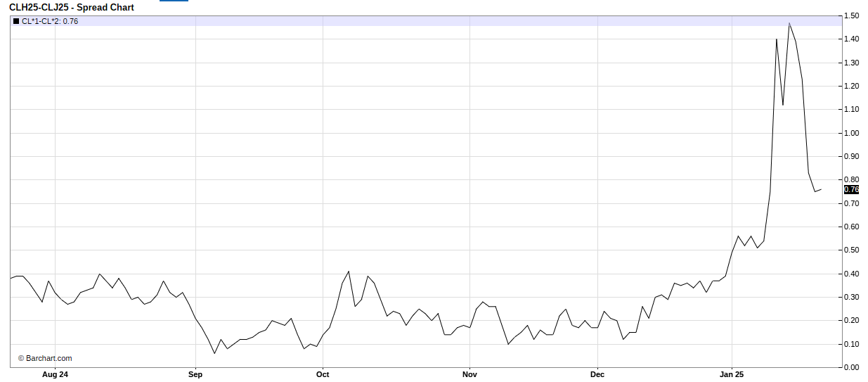Click the 0.50 value on price axis
This screenshot has width=868, height=382.
(851, 250)
